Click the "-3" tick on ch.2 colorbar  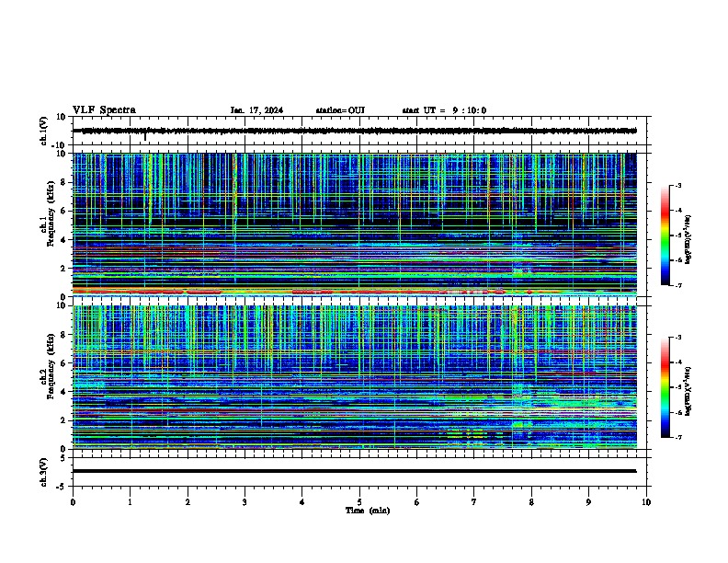(x=677, y=338)
